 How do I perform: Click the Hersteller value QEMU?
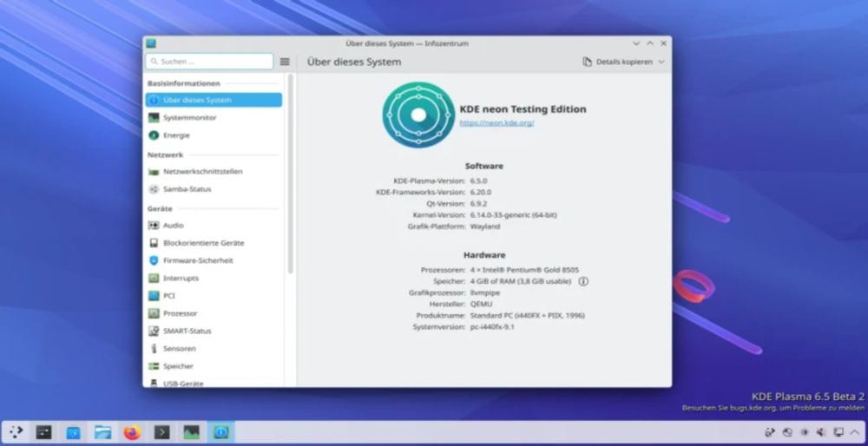coord(481,305)
